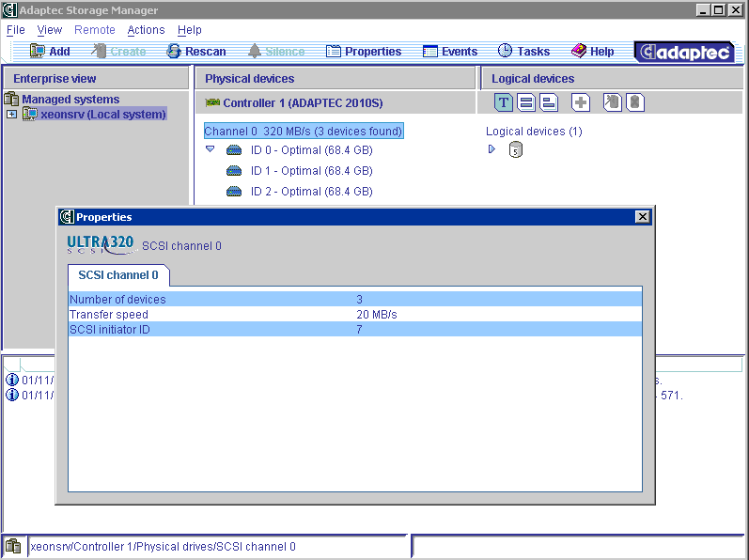
Task: Click the create logical device plus icon
Action: point(581,102)
